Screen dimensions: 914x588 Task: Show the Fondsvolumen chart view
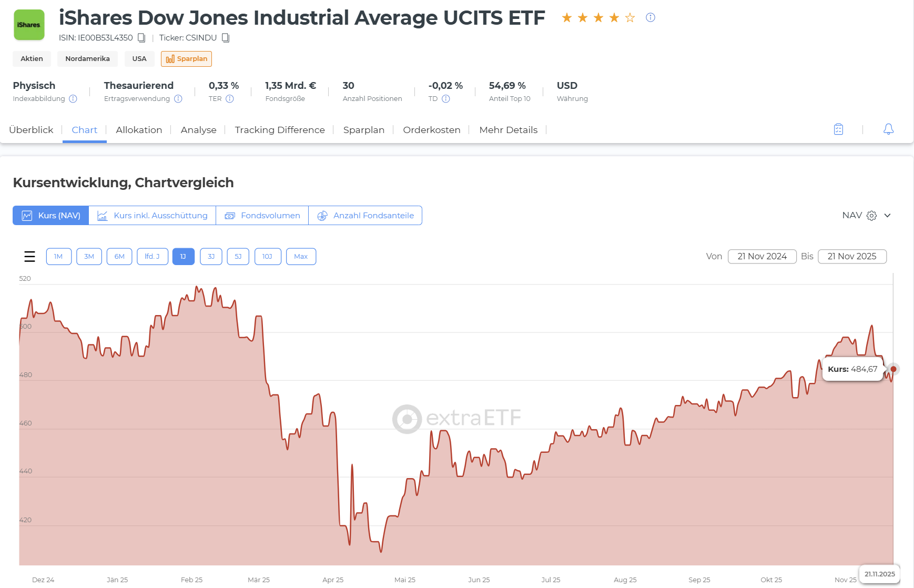click(262, 216)
